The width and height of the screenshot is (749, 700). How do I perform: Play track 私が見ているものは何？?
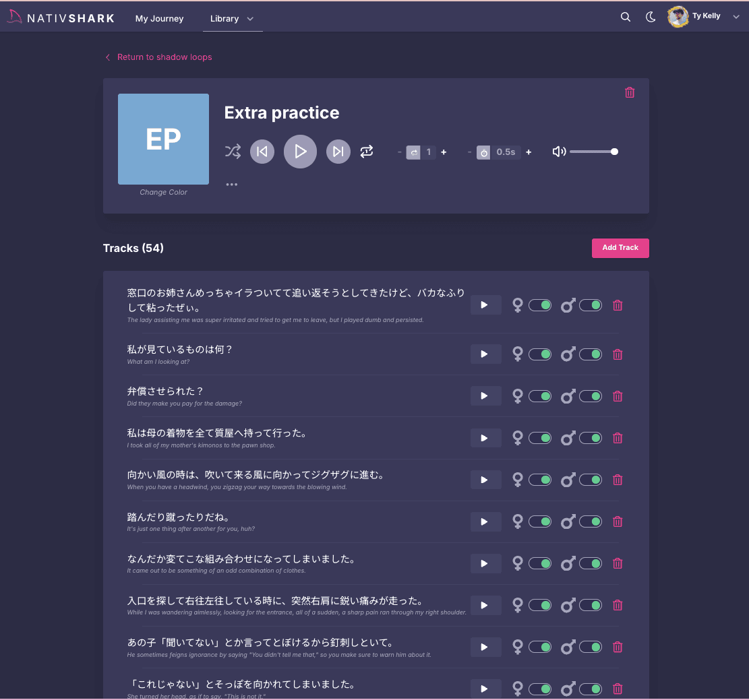pyautogui.click(x=485, y=354)
